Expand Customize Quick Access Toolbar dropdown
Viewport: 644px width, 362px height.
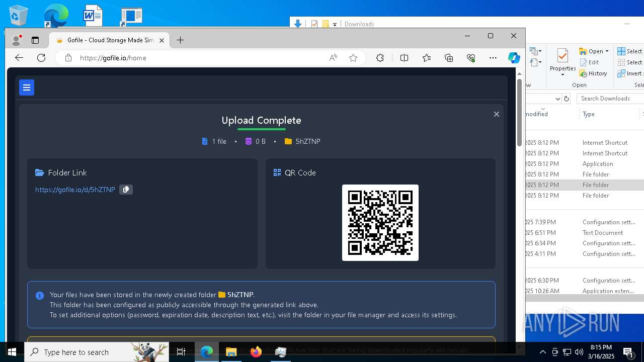click(335, 24)
